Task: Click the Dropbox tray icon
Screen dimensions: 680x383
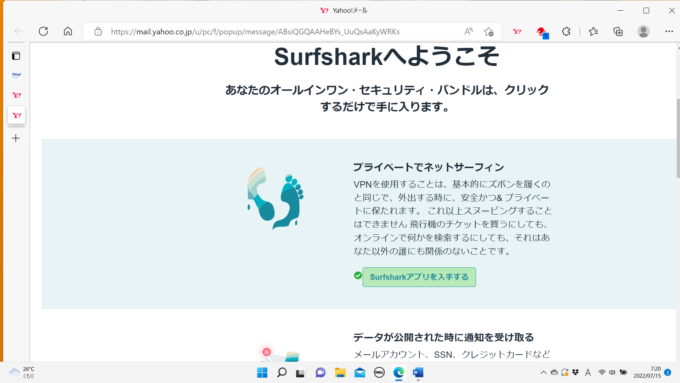Action: (x=575, y=372)
